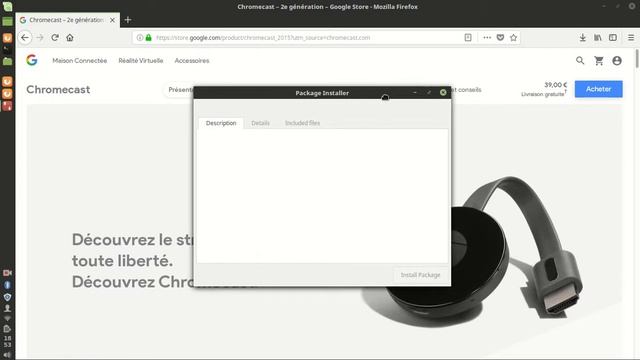The image size is (640, 360).
Task: Click Install Package button
Action: coord(420,275)
